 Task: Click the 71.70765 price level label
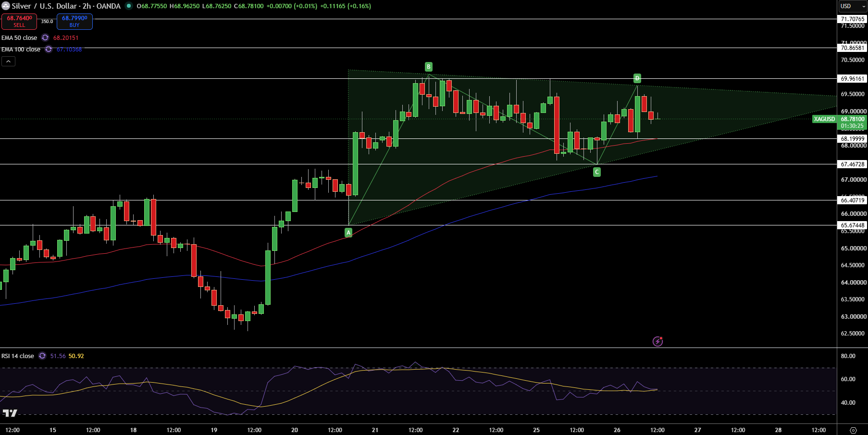pos(852,19)
